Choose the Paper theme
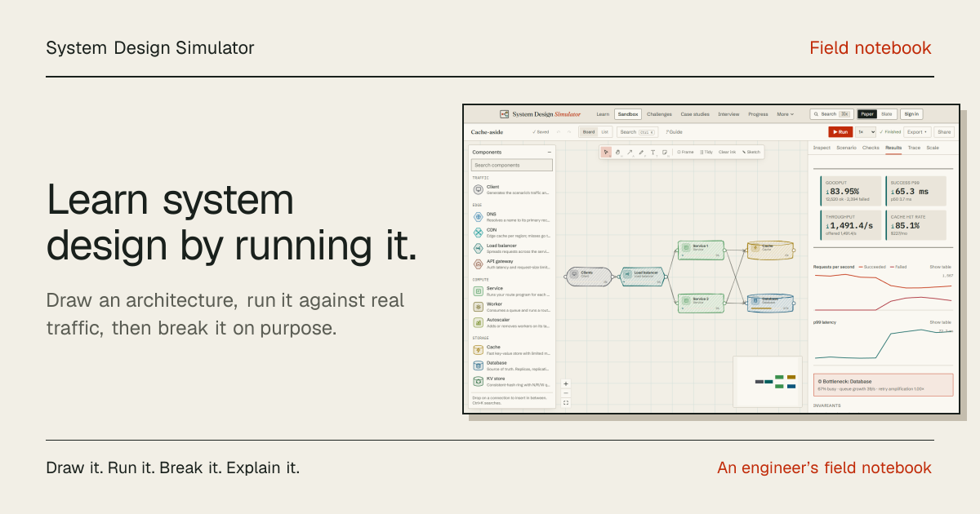The height and width of the screenshot is (514, 980). [867, 114]
